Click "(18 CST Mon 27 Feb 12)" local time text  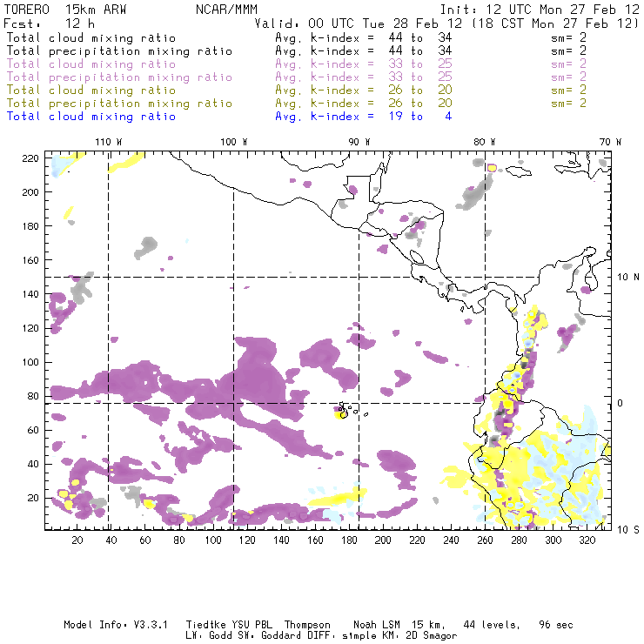click(x=554, y=23)
